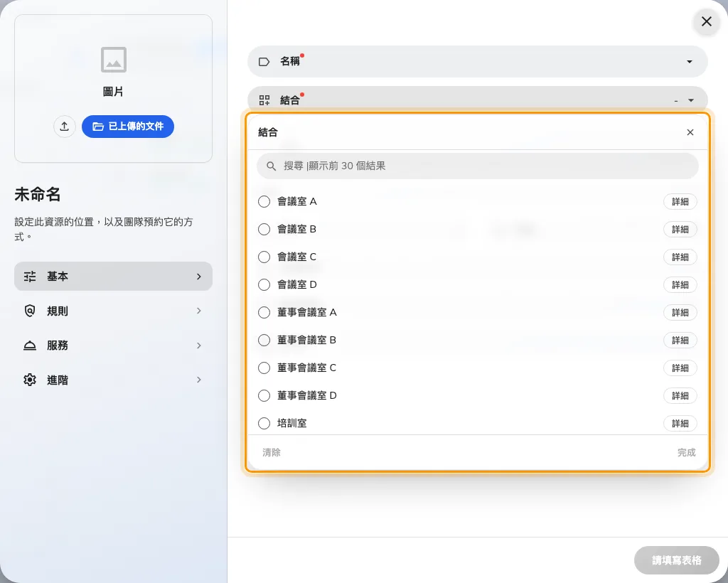The width and height of the screenshot is (728, 583).
Task: Open the 規則 settings section
Action: [x=113, y=311]
